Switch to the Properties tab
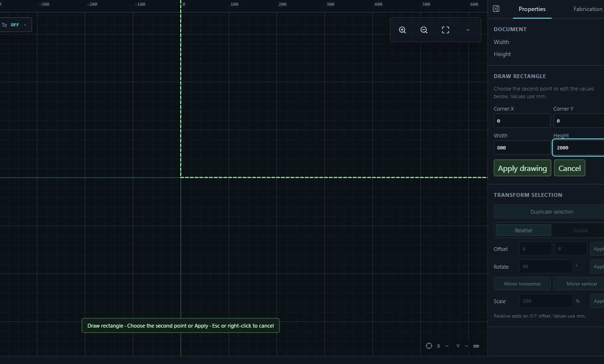Viewport: 604px width, 364px height. tap(532, 9)
